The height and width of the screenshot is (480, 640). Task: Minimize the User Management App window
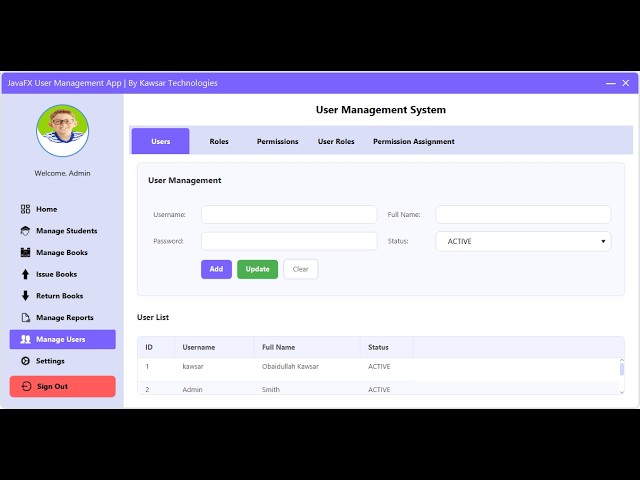tap(611, 83)
